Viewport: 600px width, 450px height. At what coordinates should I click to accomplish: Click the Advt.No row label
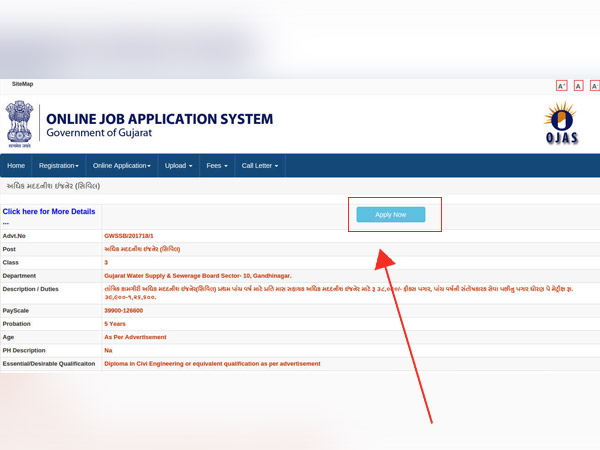(x=14, y=236)
